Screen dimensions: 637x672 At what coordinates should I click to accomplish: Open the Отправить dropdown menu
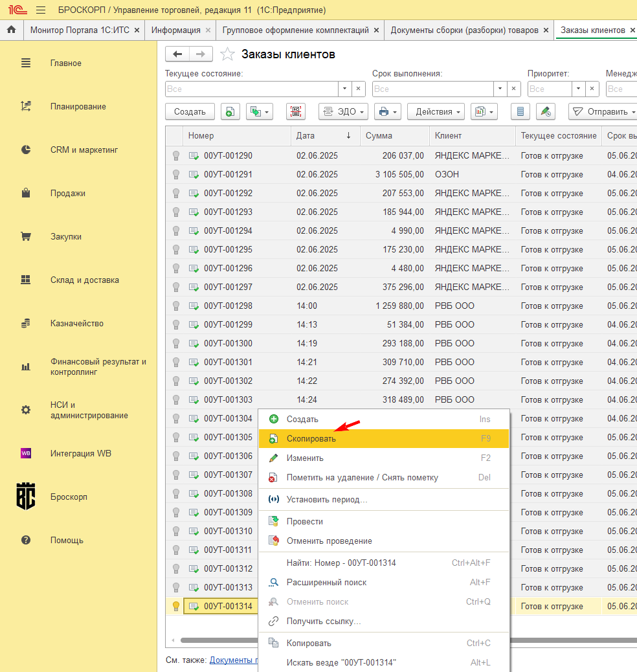pos(603,111)
